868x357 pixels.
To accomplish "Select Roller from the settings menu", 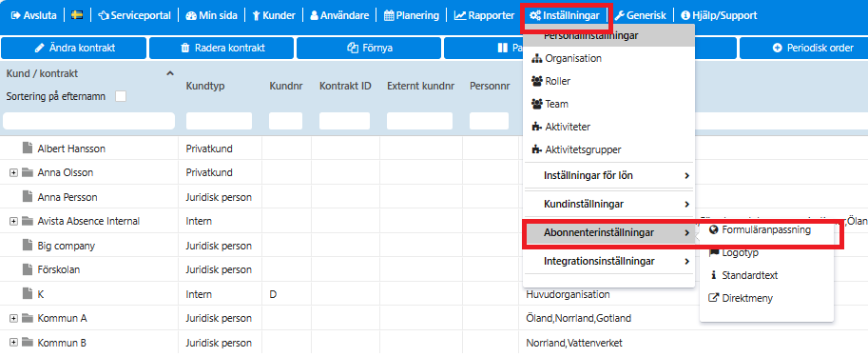I will (x=608, y=81).
